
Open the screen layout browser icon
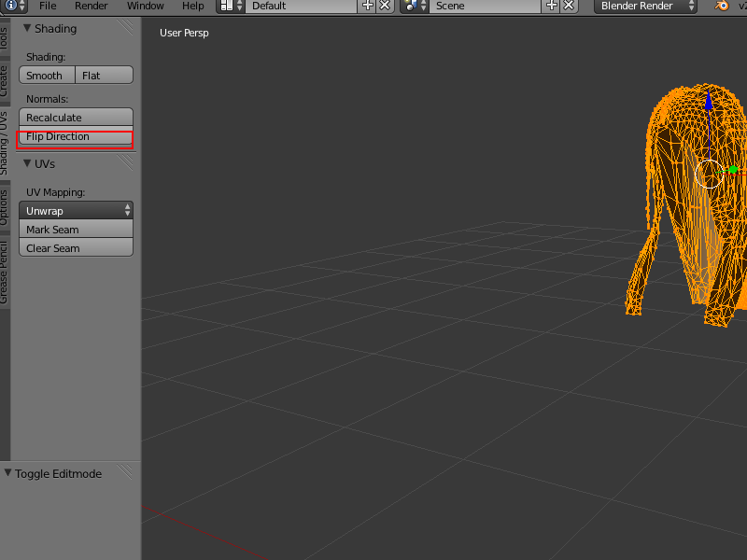pos(231,6)
